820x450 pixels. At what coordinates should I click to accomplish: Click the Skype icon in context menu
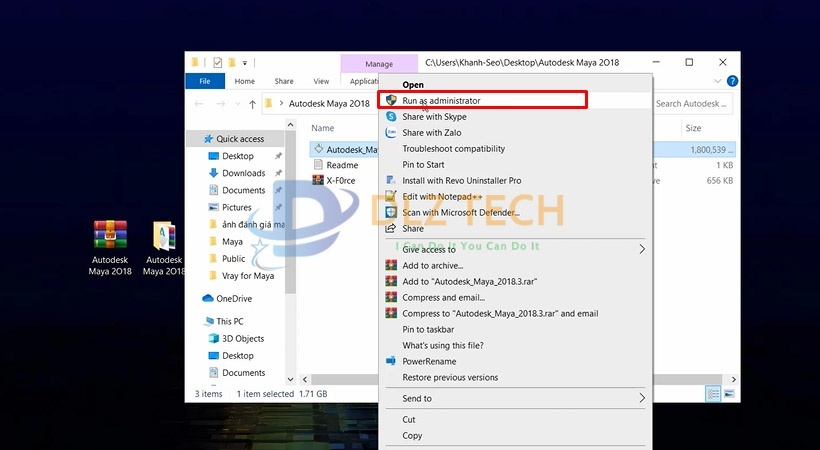click(x=391, y=117)
